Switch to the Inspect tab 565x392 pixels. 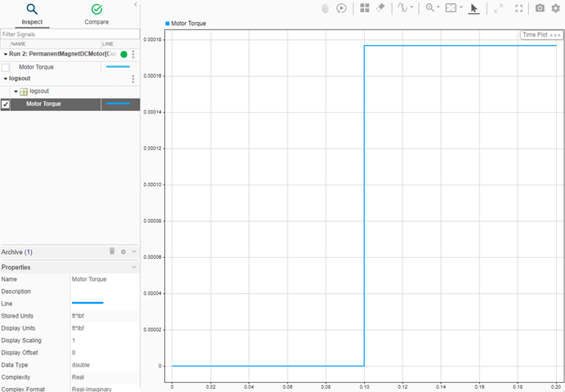click(x=32, y=14)
